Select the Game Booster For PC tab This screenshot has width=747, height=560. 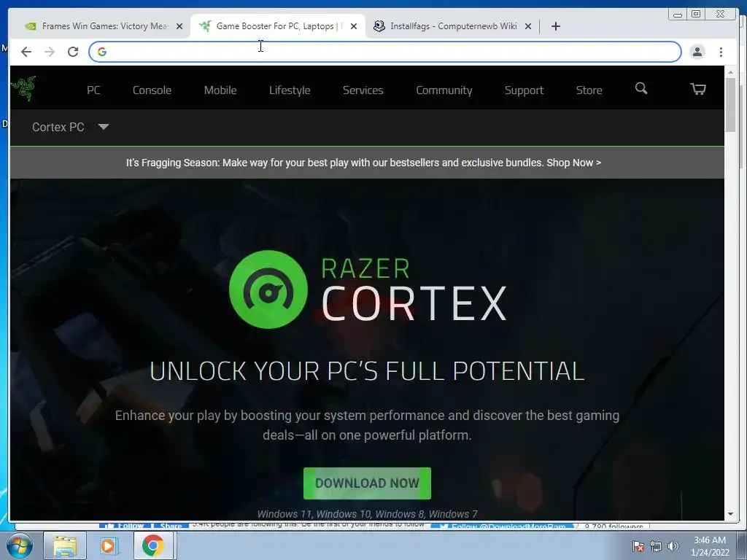[278, 26]
